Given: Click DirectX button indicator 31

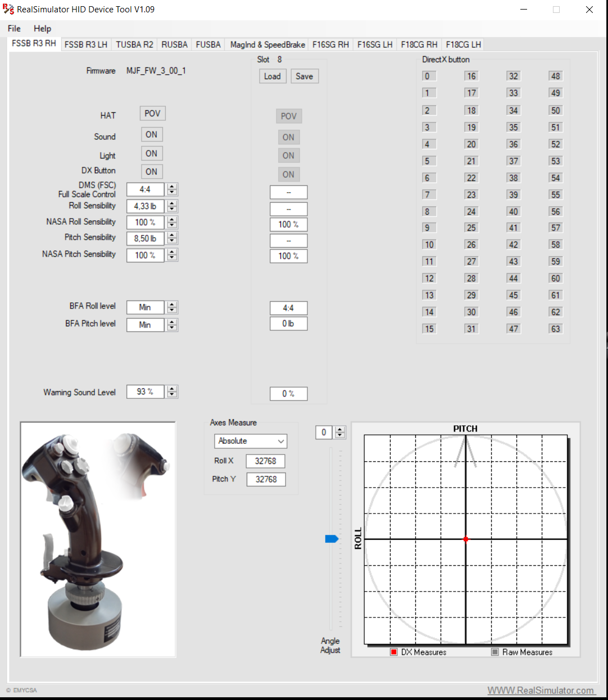Looking at the screenshot, I should coord(471,329).
